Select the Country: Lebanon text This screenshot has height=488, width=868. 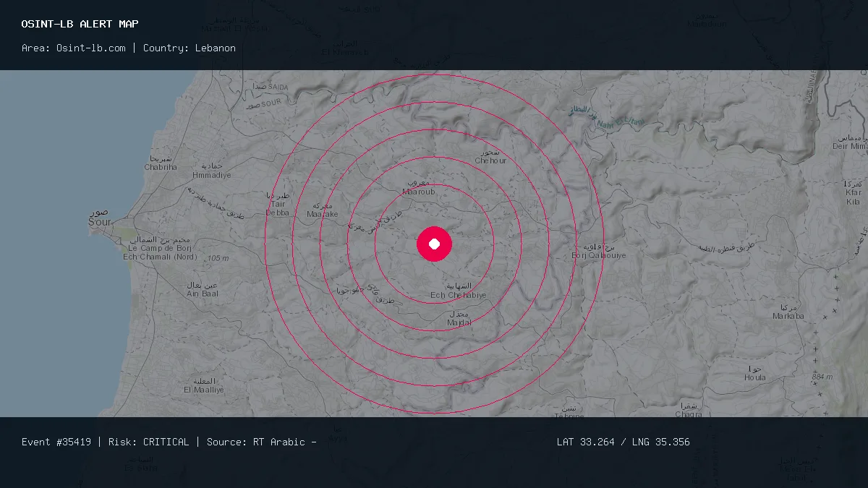click(x=190, y=48)
